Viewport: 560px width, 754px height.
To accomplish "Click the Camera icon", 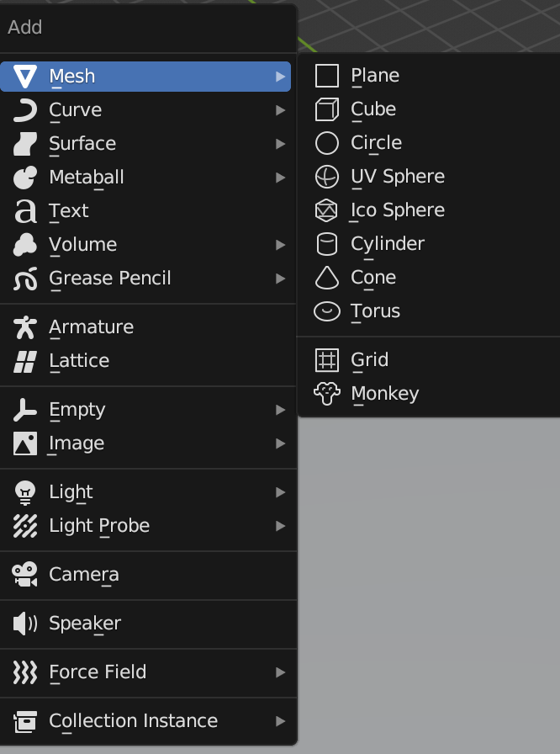I will tap(25, 575).
